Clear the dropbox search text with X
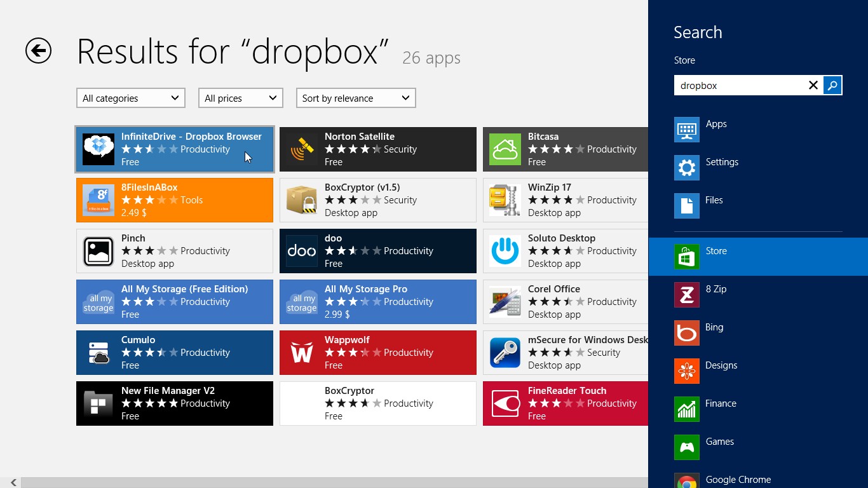Image resolution: width=868 pixels, height=488 pixels. (x=813, y=85)
